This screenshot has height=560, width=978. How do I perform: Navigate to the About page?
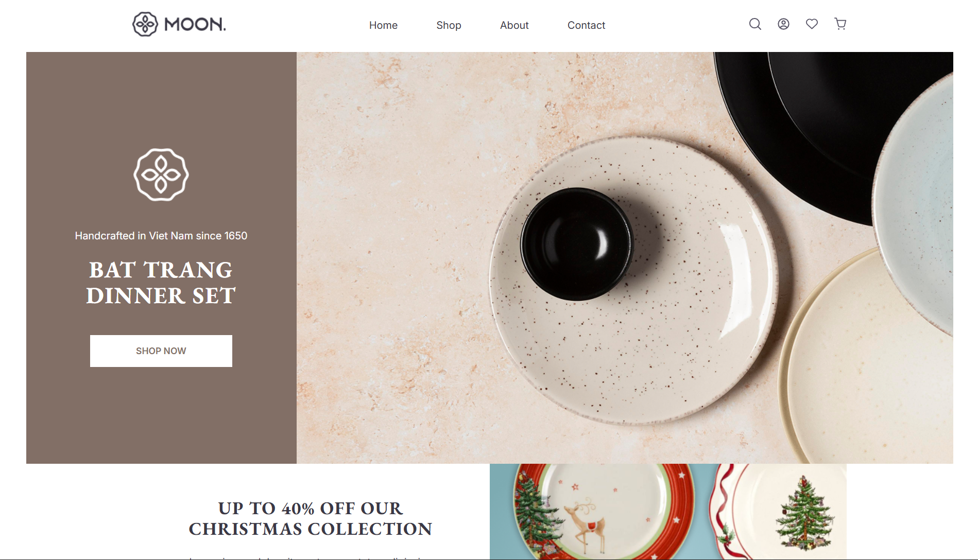coord(514,25)
